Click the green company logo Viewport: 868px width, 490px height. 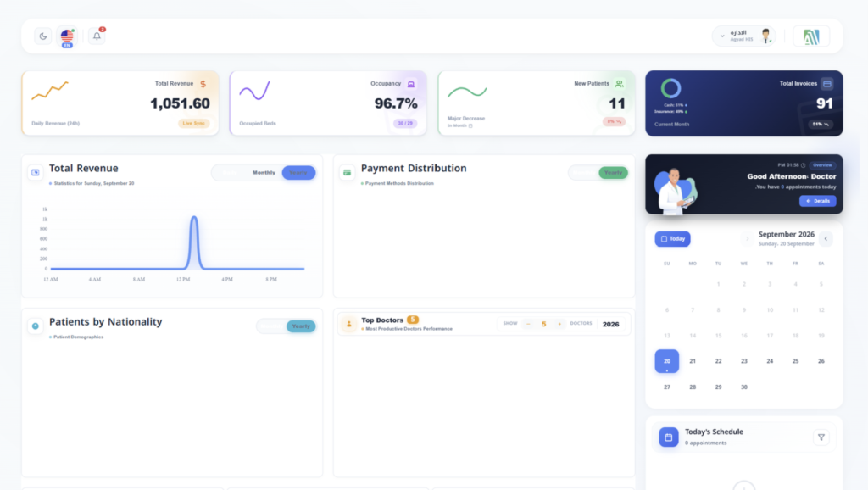pyautogui.click(x=811, y=36)
